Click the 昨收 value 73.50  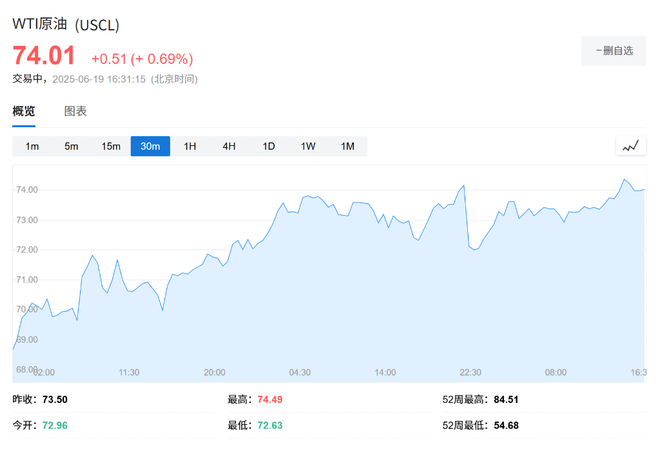[x=55, y=399]
